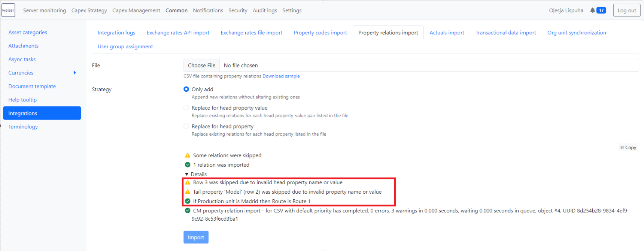644x251 pixels.
Task: Open the Exchange rates file import tab
Action: 251,33
